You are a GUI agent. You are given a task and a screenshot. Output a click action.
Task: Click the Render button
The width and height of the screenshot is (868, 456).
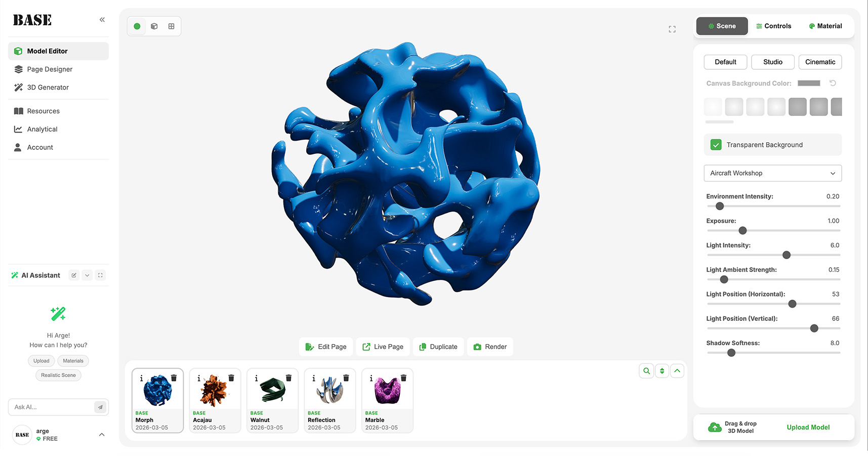490,347
